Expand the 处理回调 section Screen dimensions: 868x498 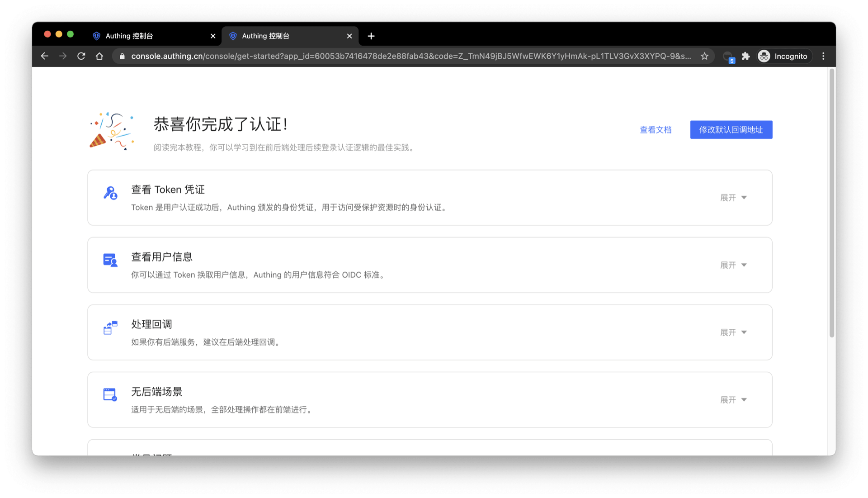coord(733,332)
